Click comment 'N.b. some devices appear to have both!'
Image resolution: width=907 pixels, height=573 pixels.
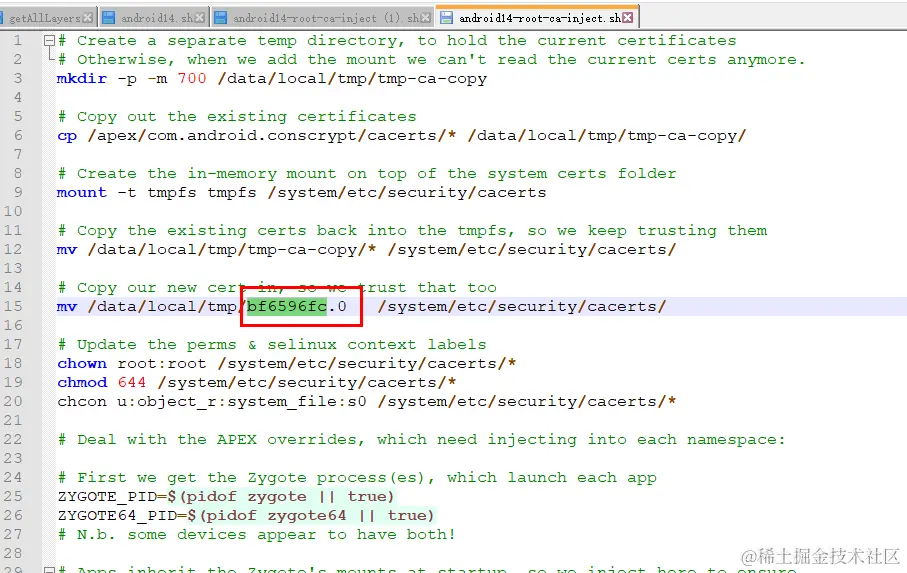[257, 534]
